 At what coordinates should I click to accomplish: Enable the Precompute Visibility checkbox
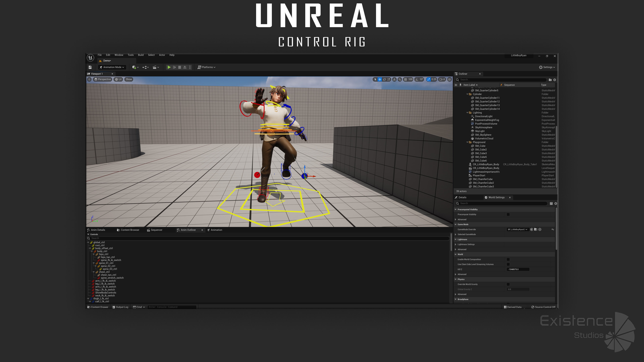point(508,214)
